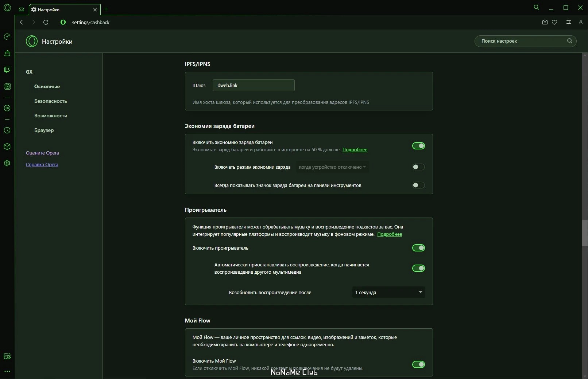This screenshot has width=588, height=379.
Task: Open the chip-shaped sidebar icon
Action: 7,86
